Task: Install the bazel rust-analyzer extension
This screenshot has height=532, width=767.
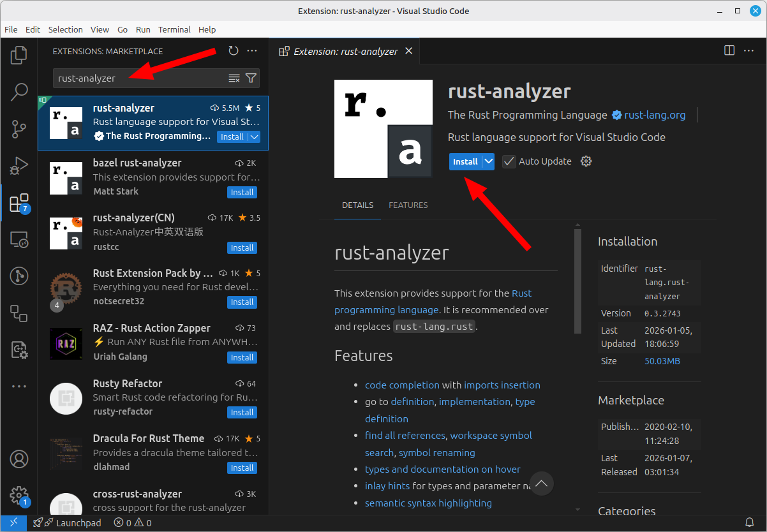Action: coord(242,193)
